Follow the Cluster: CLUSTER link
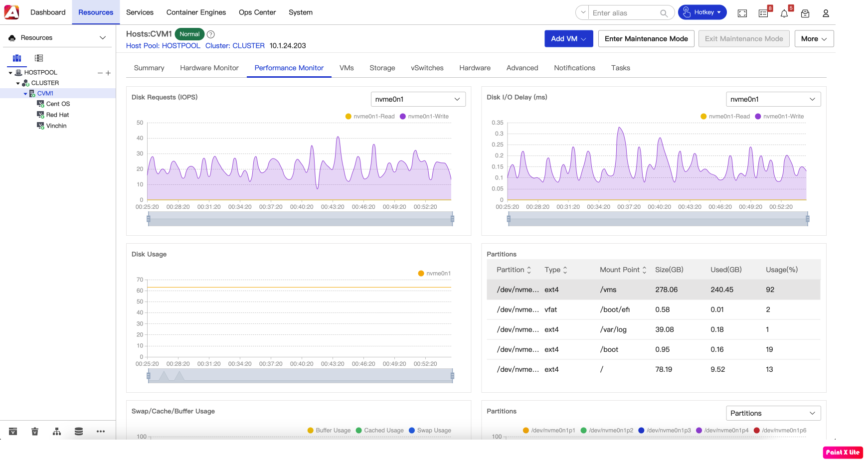Screen dimensions: 868x463 pos(235,46)
